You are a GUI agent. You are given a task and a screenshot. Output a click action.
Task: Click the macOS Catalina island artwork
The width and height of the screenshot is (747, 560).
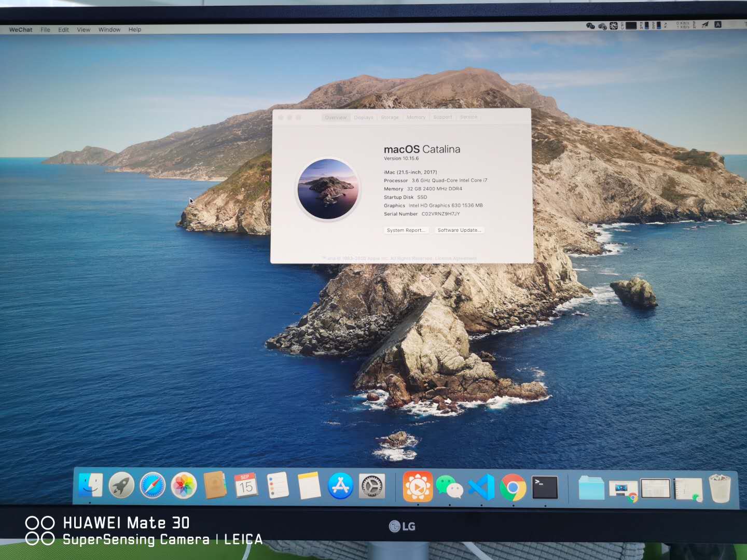tap(328, 189)
